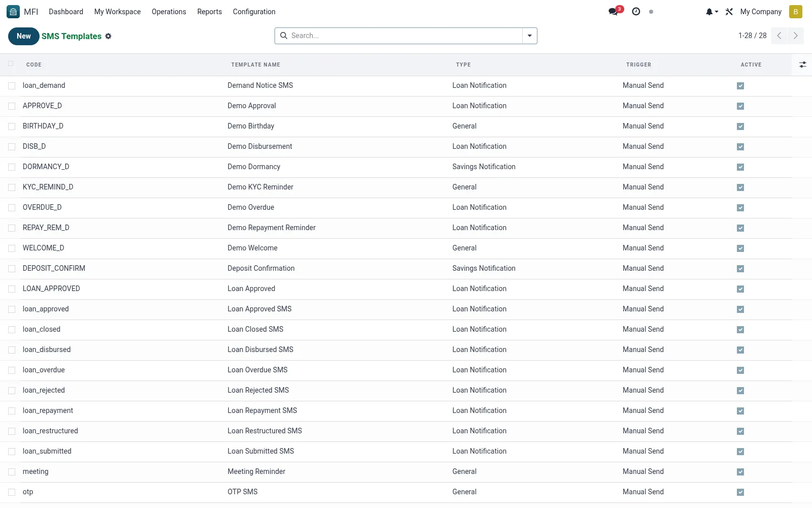
Task: Click the user avatar B icon
Action: 796,12
